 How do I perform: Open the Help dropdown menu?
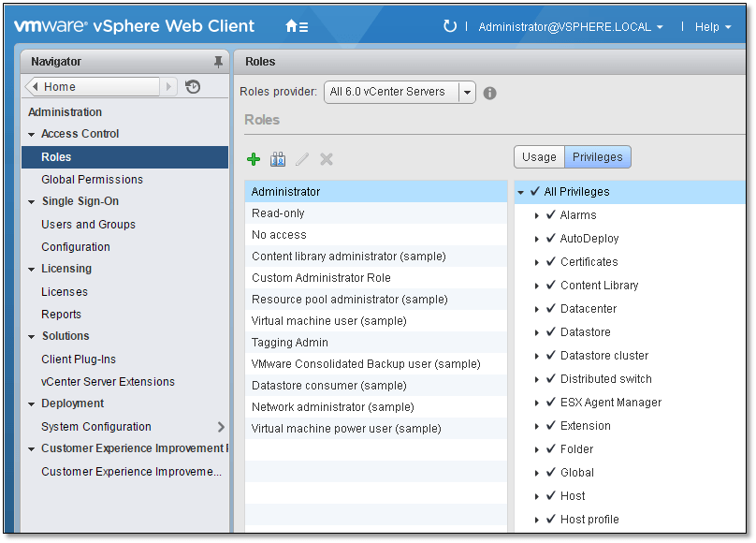[x=713, y=27]
